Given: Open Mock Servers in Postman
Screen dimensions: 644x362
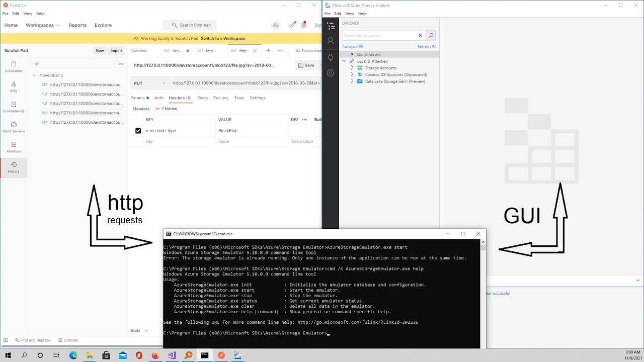Looking at the screenshot, I should point(14,127).
